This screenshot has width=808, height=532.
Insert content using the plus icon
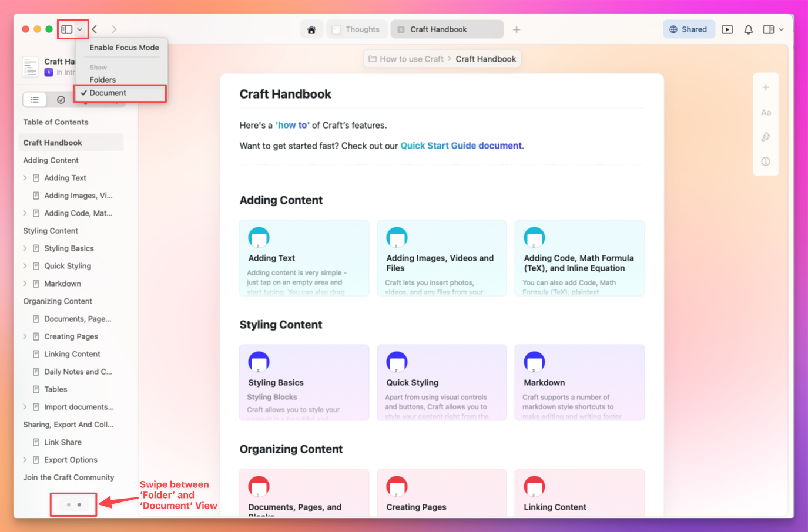[766, 87]
